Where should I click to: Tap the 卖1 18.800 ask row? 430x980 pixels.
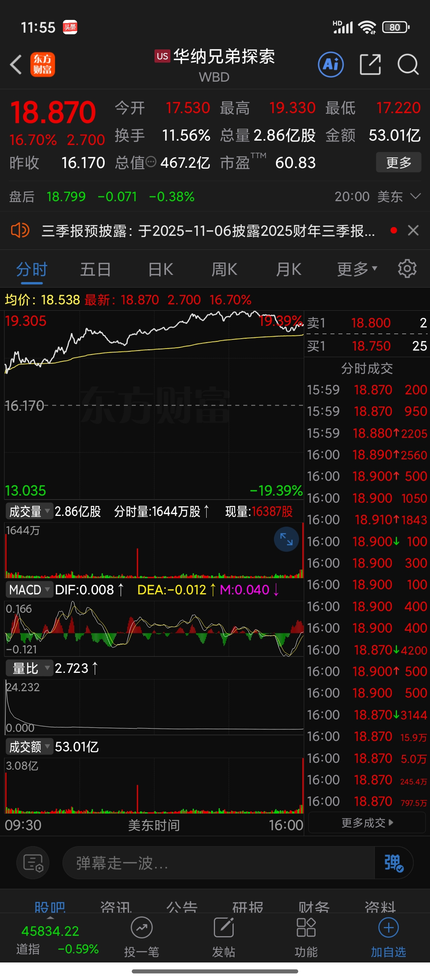367,323
